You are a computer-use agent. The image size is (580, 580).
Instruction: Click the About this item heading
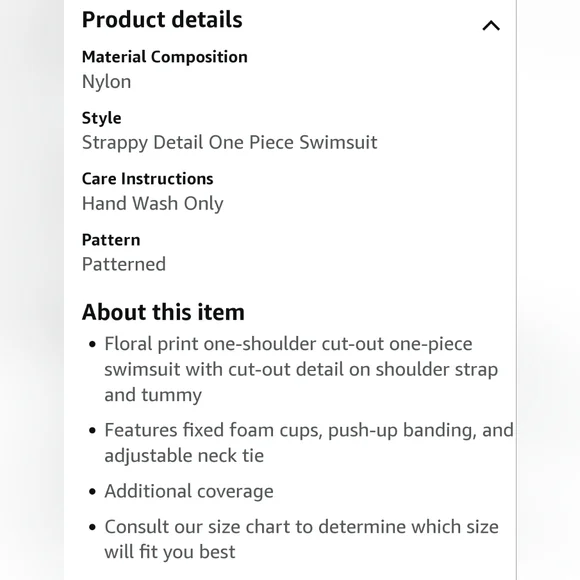click(x=163, y=312)
